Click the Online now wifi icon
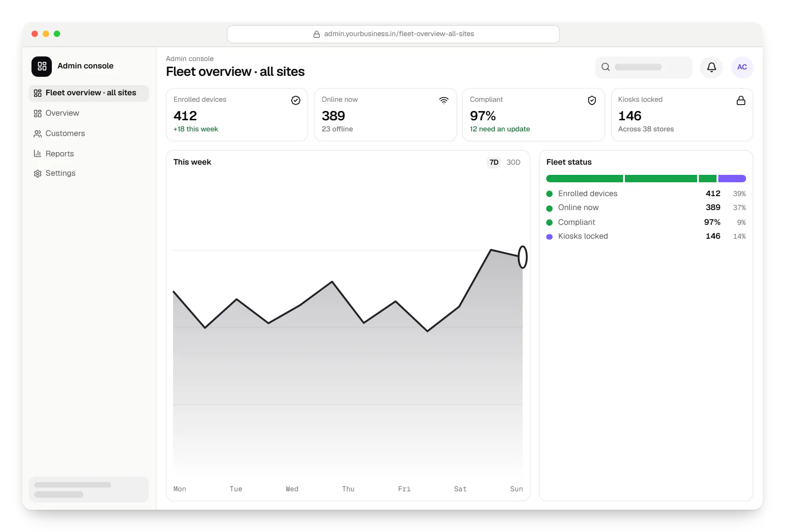The height and width of the screenshot is (532, 785). [444, 100]
